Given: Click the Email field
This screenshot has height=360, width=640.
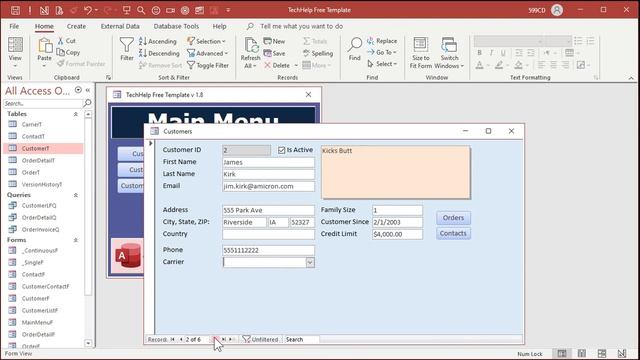Looking at the screenshot, I should click(x=269, y=186).
